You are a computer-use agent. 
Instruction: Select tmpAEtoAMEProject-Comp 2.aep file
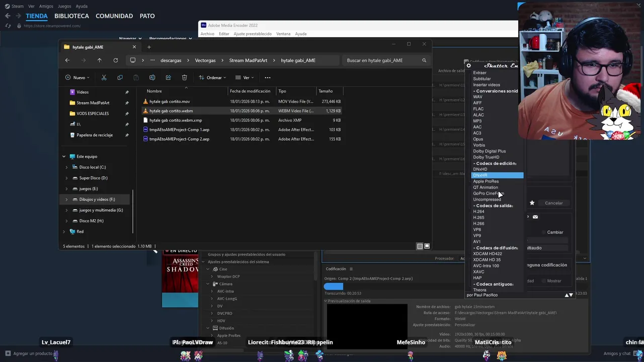pyautogui.click(x=179, y=139)
